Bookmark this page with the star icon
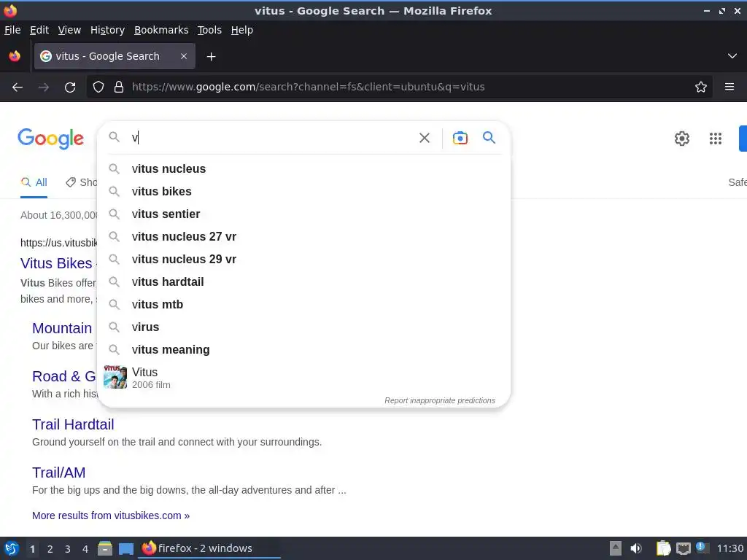747x560 pixels. [701, 87]
